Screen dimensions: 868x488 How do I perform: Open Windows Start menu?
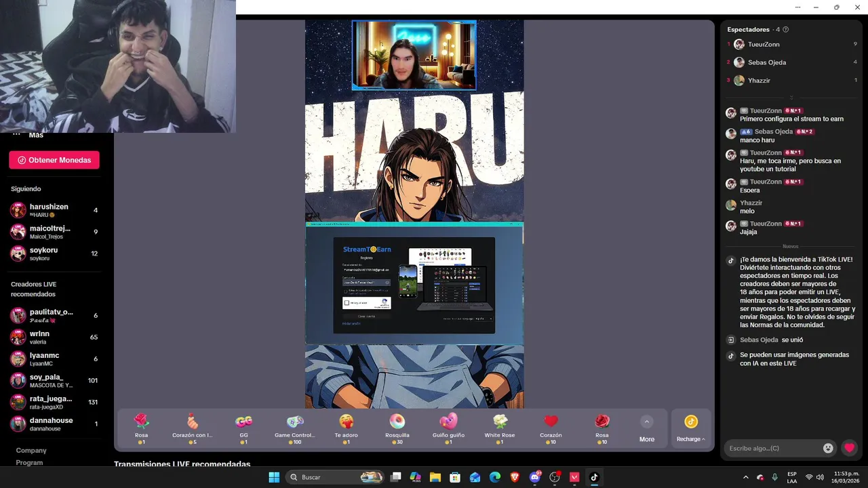coord(274,477)
